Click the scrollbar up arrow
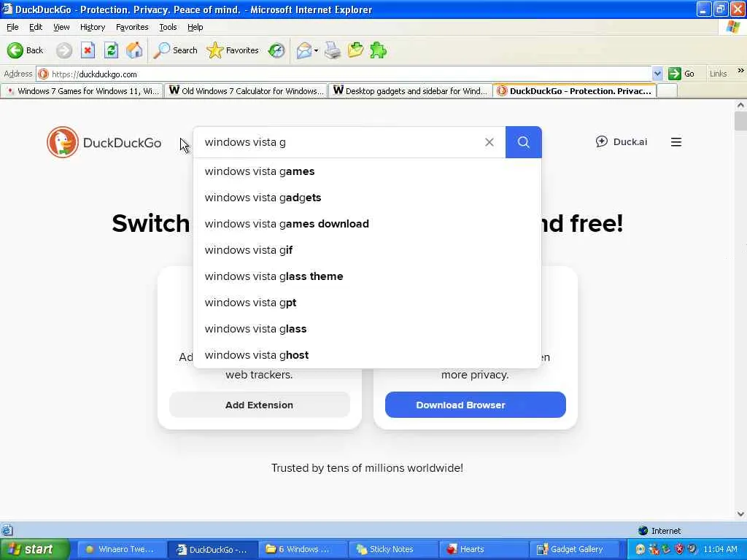The height and width of the screenshot is (560, 747). click(x=740, y=105)
